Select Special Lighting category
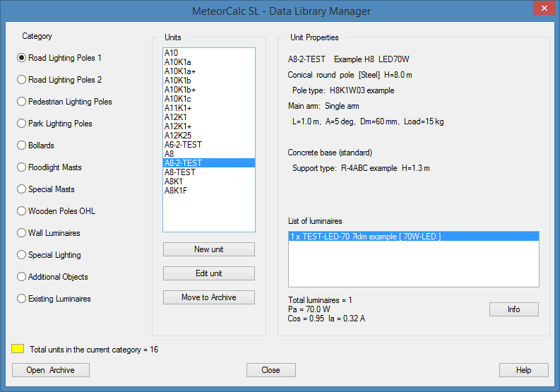The image size is (560, 392). (x=49, y=255)
